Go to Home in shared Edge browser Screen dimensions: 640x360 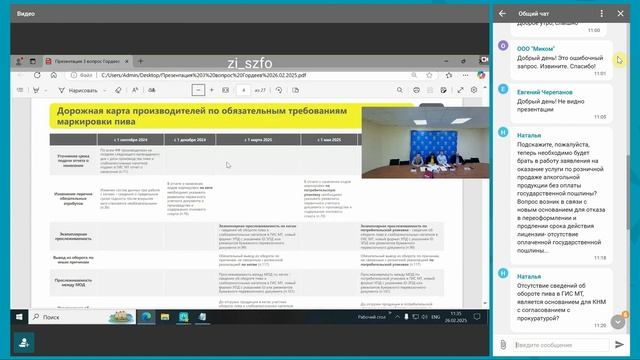[x=53, y=75]
